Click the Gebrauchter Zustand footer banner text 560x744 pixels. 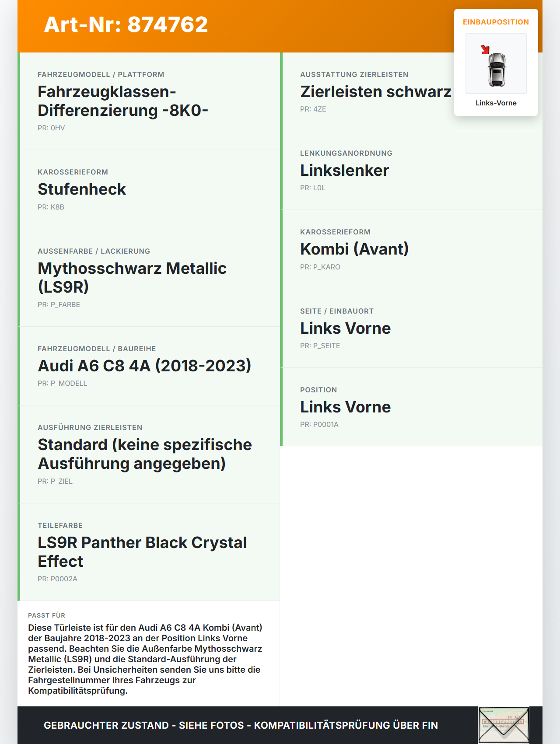pos(241,725)
